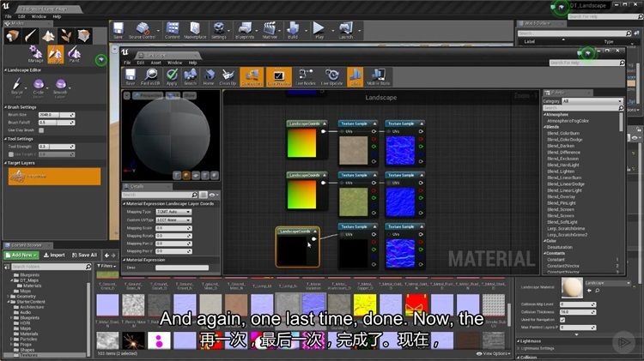Click the Save All button
Viewport: 644px width, 361px height.
click(85, 256)
